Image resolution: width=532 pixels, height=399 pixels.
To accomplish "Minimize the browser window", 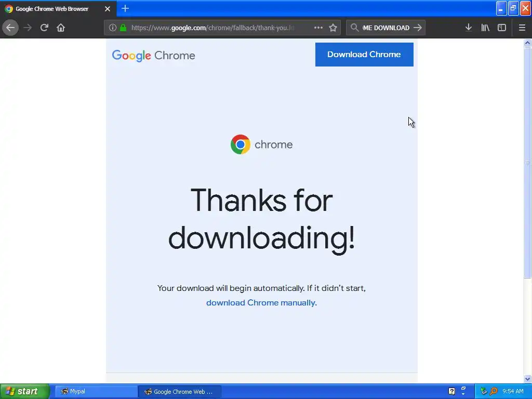I will click(x=501, y=8).
